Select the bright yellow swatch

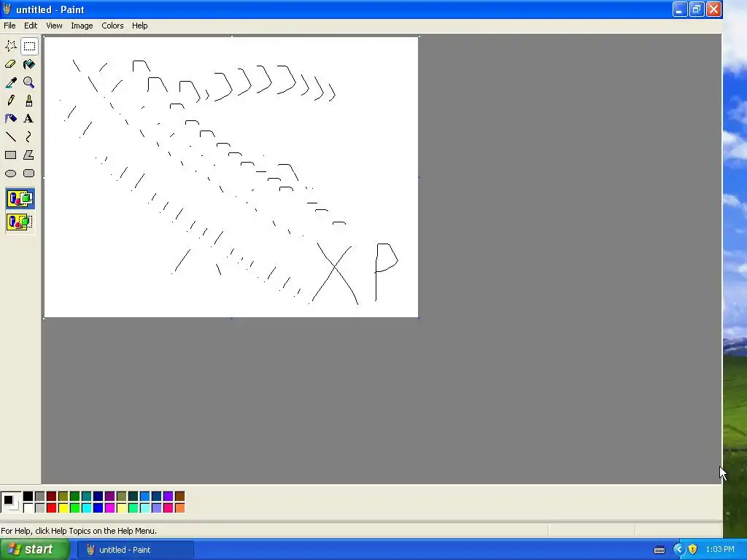63,508
